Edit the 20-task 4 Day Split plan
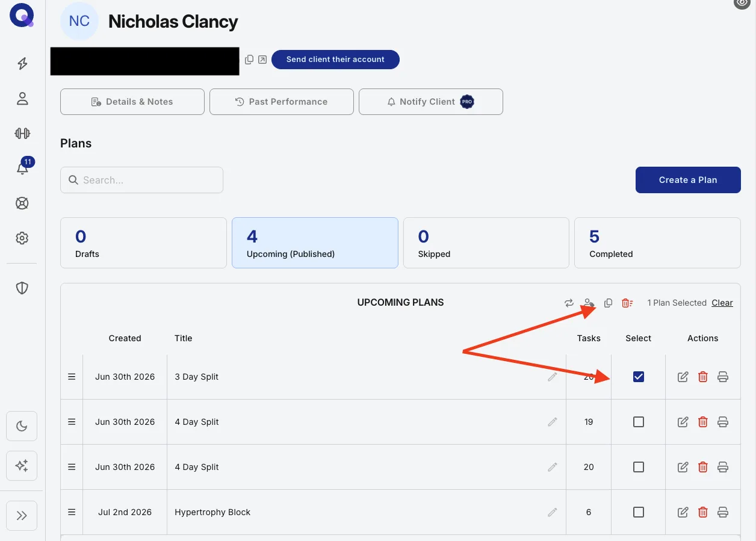Screen dimensions: 756x541 [683, 467]
